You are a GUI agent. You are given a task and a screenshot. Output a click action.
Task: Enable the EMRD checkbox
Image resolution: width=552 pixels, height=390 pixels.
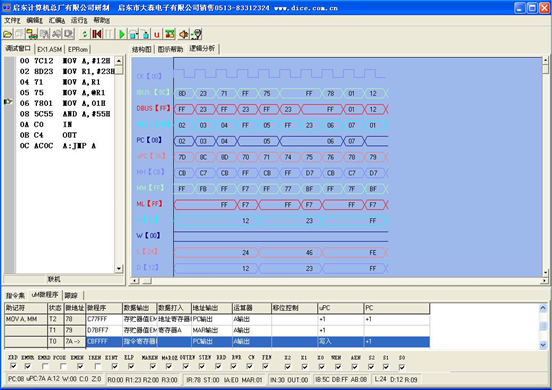(45, 366)
